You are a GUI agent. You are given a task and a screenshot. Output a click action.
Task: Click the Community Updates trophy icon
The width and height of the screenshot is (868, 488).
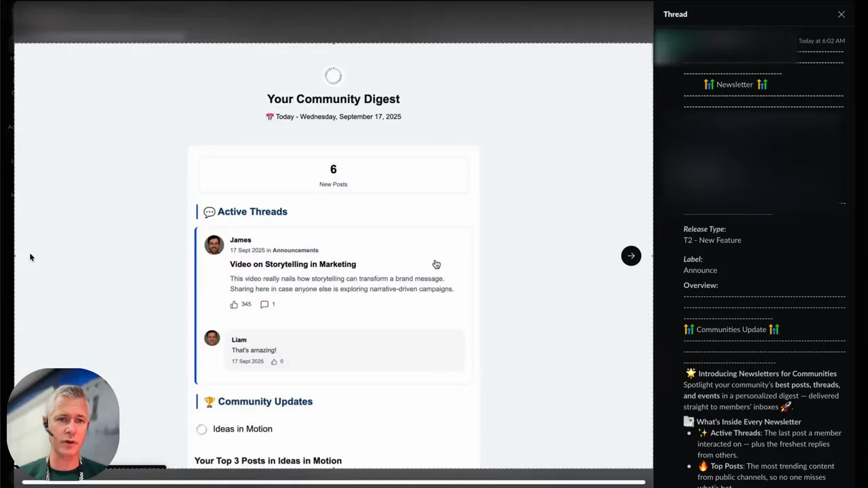click(x=209, y=402)
